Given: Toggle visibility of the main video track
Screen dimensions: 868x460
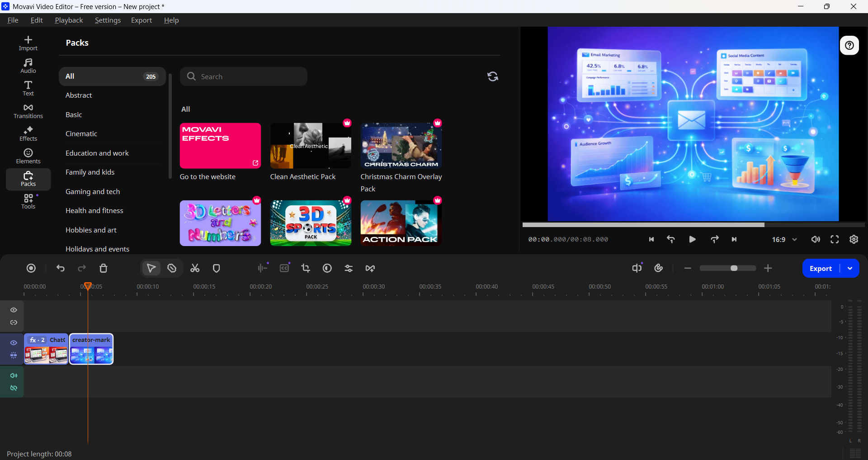Looking at the screenshot, I should [x=14, y=342].
